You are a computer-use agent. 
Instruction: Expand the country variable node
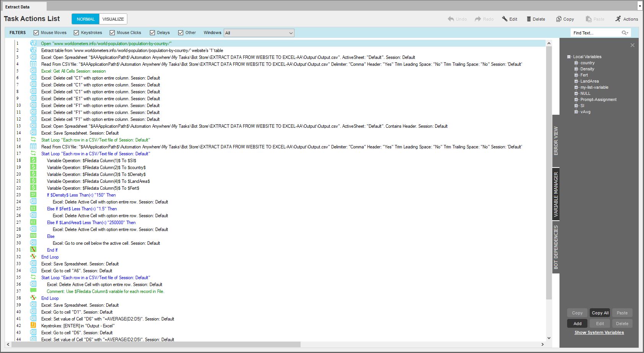pos(576,63)
